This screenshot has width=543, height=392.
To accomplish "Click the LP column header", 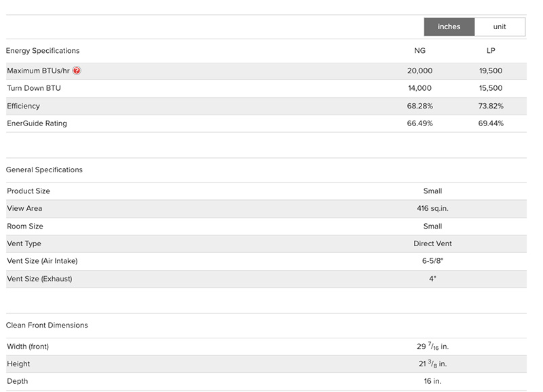I will point(491,51).
